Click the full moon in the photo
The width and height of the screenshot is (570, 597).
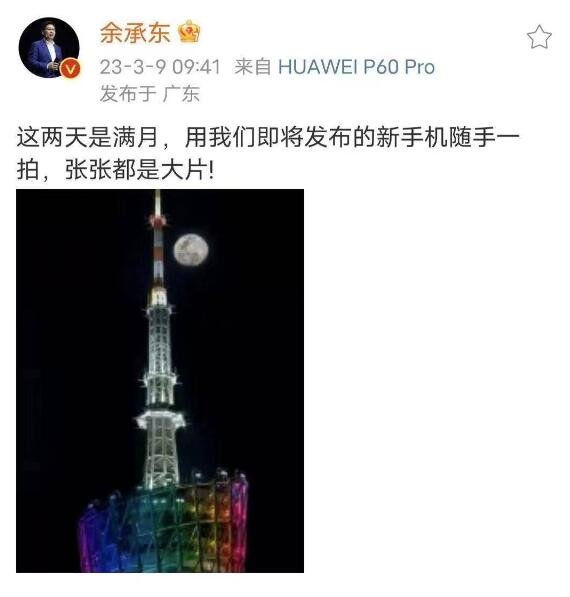pos(191,250)
